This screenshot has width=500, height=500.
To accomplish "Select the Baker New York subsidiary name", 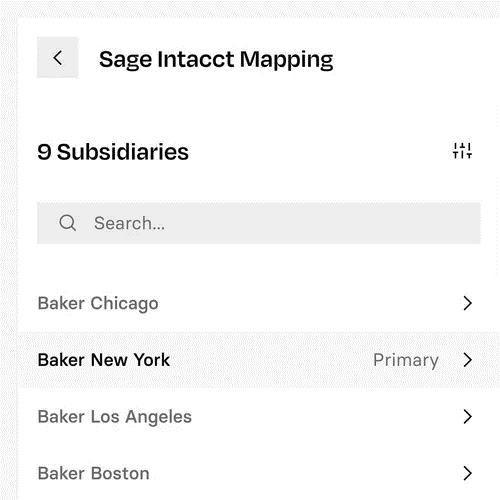I will click(104, 360).
